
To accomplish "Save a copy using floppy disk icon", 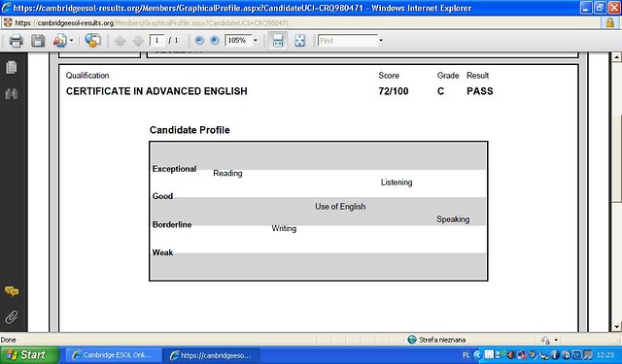I will [x=38, y=41].
